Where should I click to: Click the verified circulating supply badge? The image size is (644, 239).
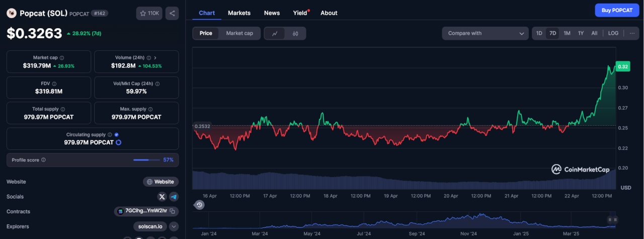[117, 135]
